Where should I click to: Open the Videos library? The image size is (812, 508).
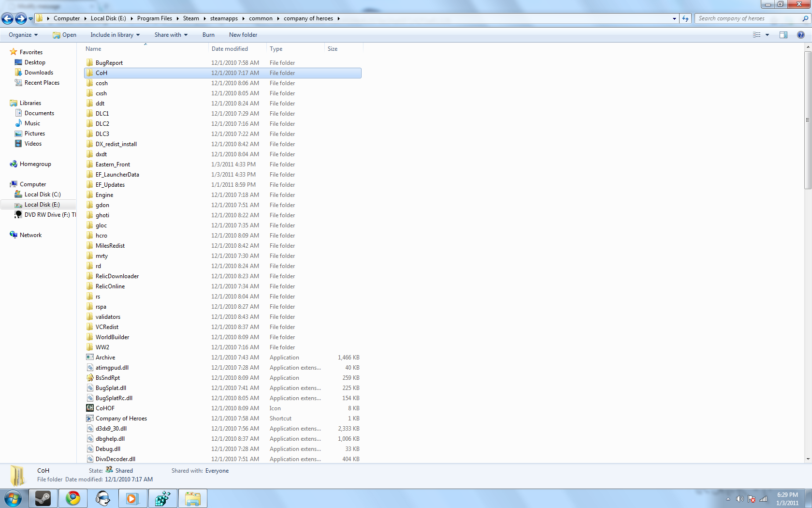(33, 144)
